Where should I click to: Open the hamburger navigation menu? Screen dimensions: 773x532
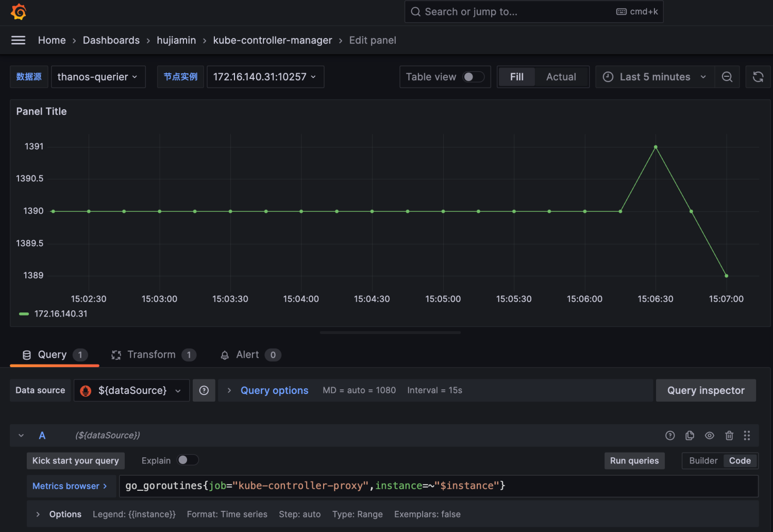[19, 40]
